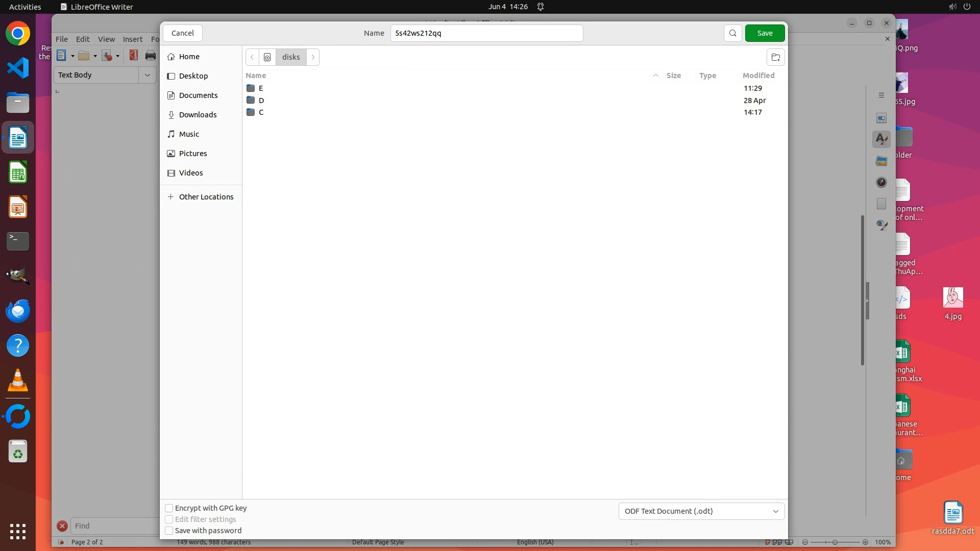Go forward with the path right arrow

click(x=313, y=57)
